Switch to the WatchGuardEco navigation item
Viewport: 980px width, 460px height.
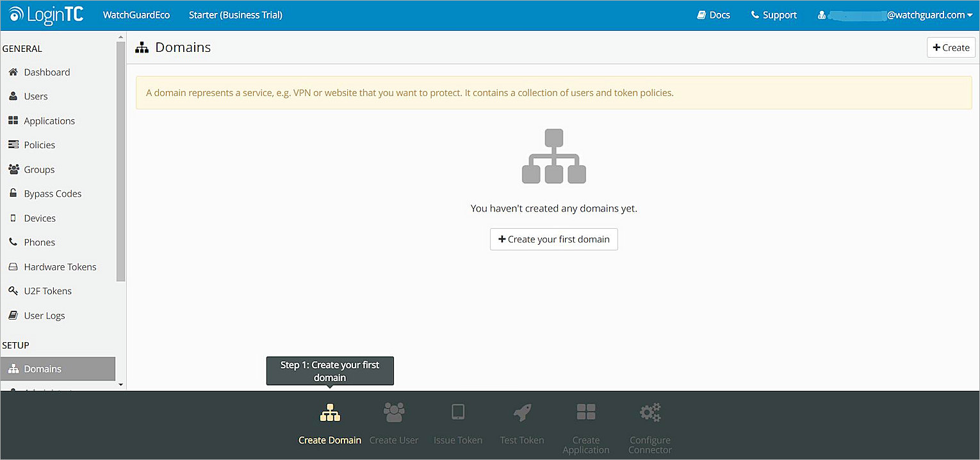[136, 14]
